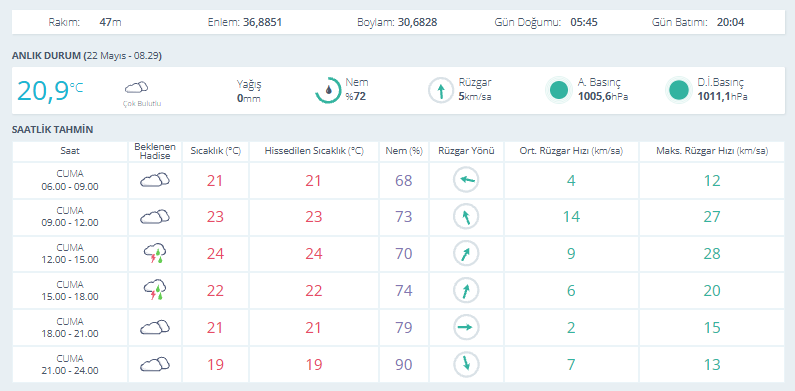Click the Beklenen Hadise column header
This screenshot has height=391, width=795.
(x=155, y=151)
